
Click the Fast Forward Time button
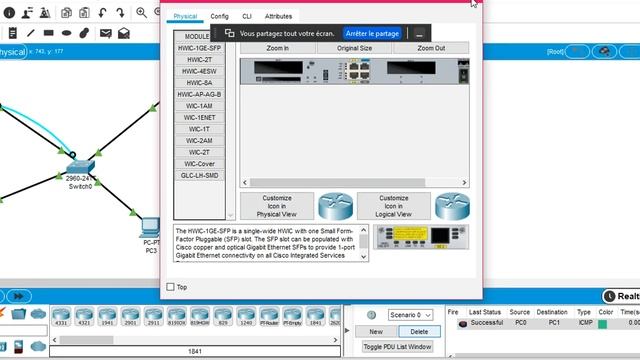[18, 296]
